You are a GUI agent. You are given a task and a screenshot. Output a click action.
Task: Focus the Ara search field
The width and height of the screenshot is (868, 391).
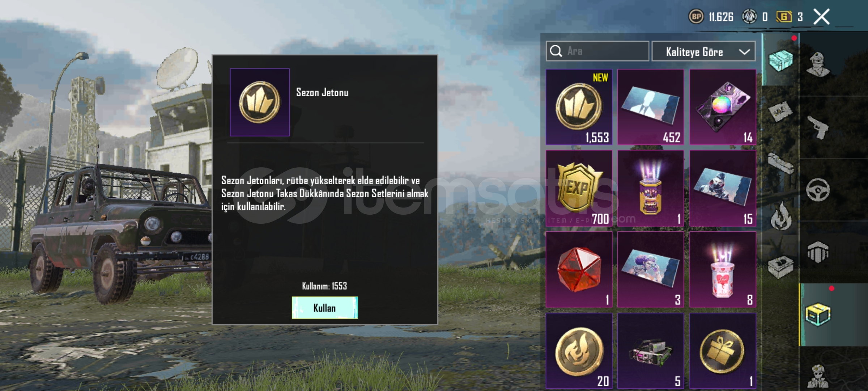(x=597, y=51)
